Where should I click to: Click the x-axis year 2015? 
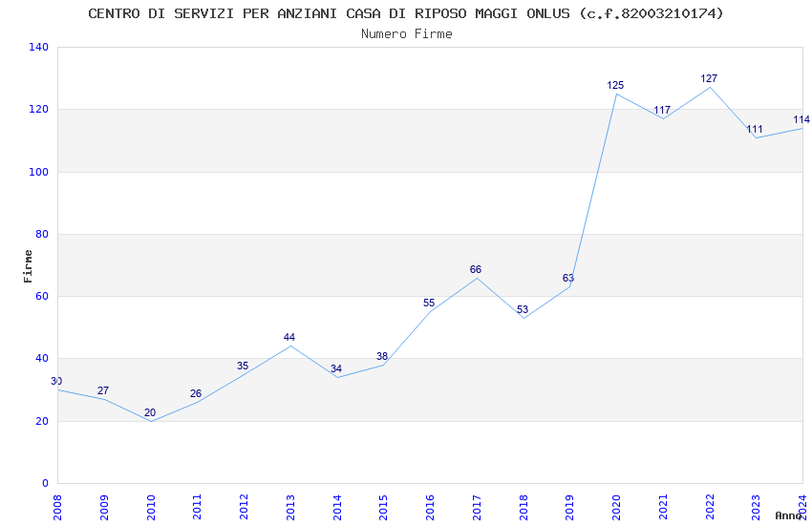(x=383, y=507)
